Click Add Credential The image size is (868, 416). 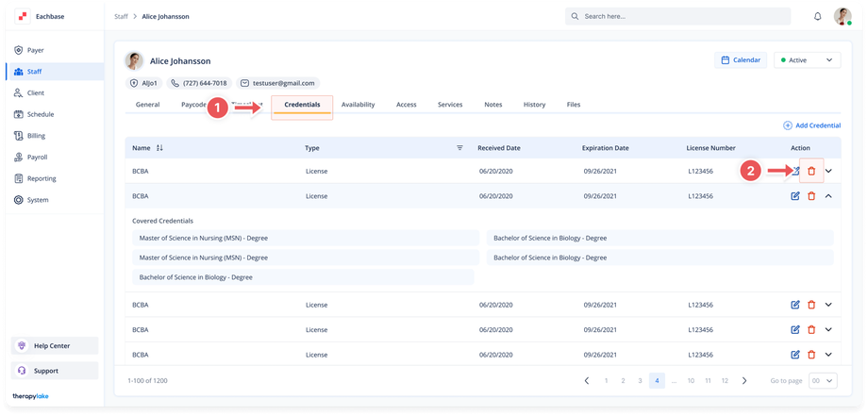812,125
